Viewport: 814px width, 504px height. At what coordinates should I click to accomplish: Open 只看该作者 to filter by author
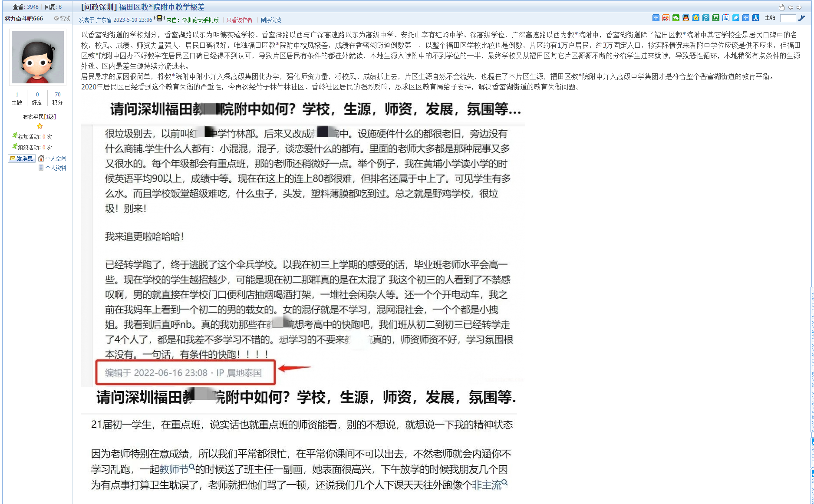(x=239, y=20)
